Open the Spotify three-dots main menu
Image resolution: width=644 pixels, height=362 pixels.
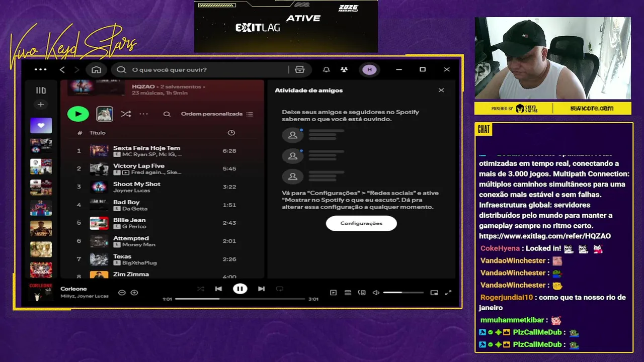[x=41, y=69]
